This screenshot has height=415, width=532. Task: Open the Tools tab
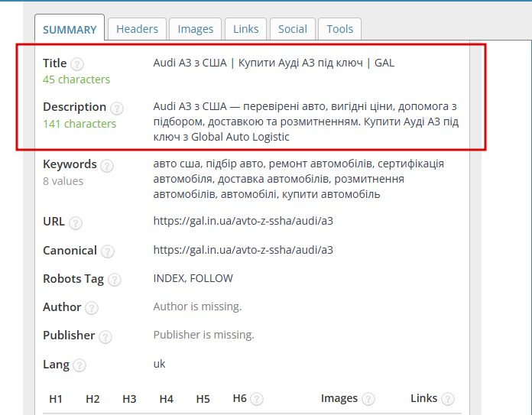(339, 29)
